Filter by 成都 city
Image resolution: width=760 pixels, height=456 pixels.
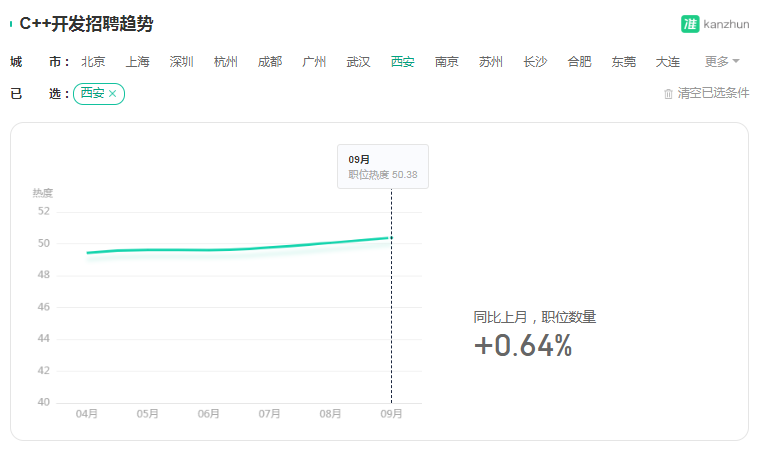269,62
